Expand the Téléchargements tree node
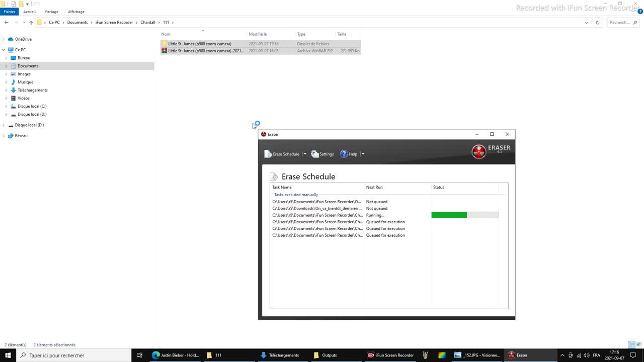Viewport: 644px width, 362px height. 7,90
